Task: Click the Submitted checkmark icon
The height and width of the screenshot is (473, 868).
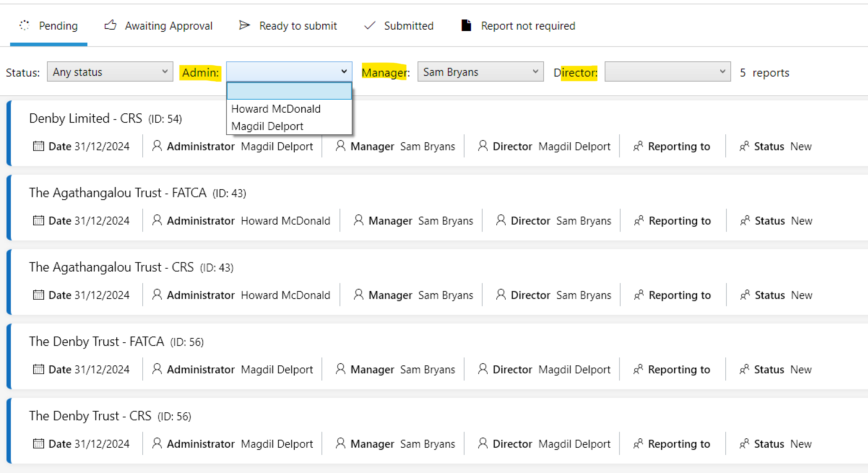Action: (370, 26)
